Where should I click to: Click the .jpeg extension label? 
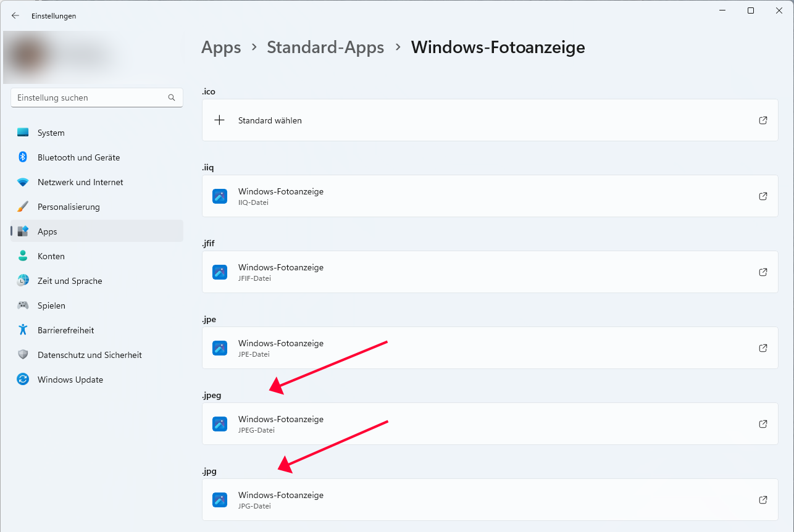click(212, 396)
